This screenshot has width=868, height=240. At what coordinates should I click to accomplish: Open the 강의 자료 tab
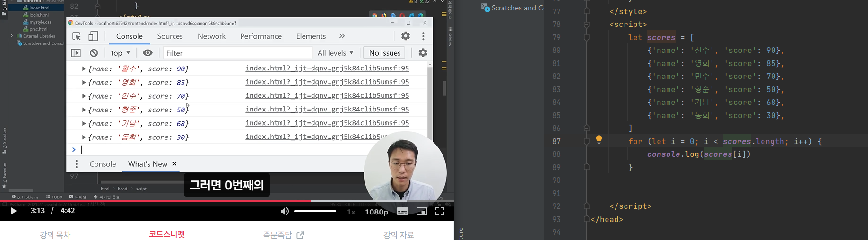click(399, 235)
